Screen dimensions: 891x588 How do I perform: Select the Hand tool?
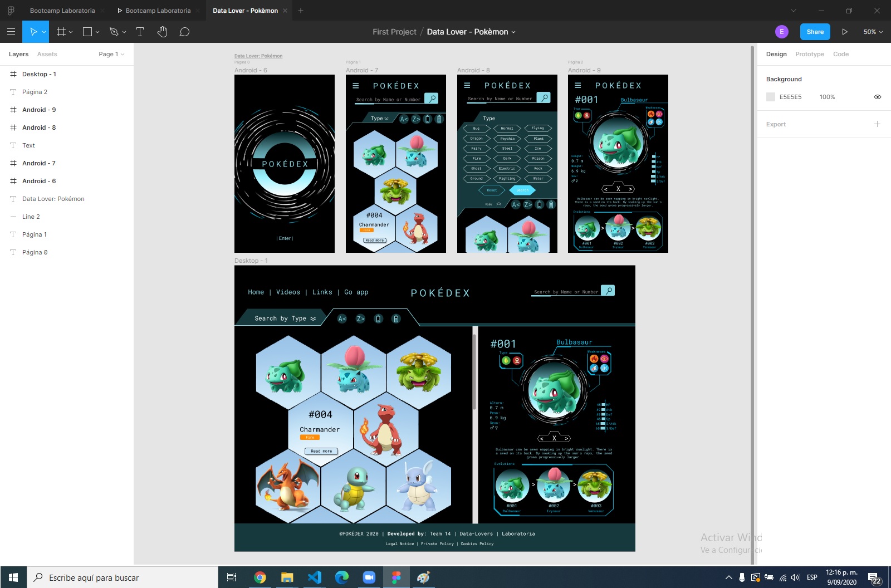coord(162,32)
